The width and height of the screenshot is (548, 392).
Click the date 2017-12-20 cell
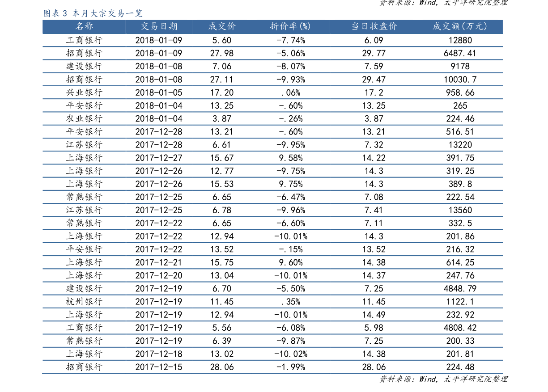(159, 275)
